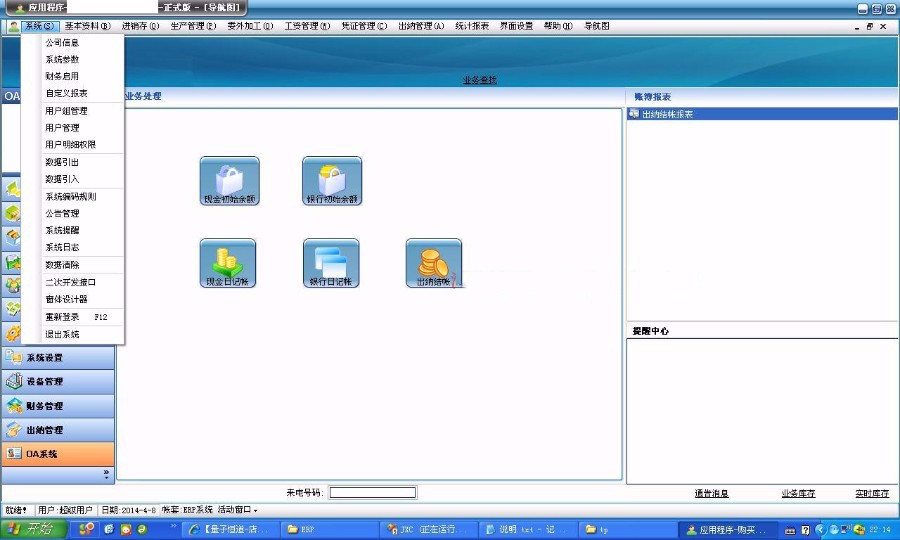The height and width of the screenshot is (540, 900).
Task: Open the 基本资料 menu
Action: pyautogui.click(x=87, y=26)
